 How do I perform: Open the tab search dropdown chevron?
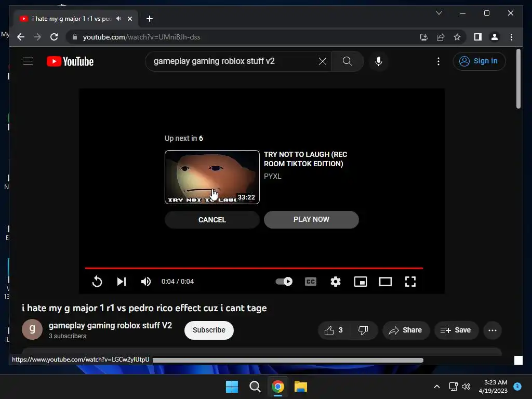(438, 13)
